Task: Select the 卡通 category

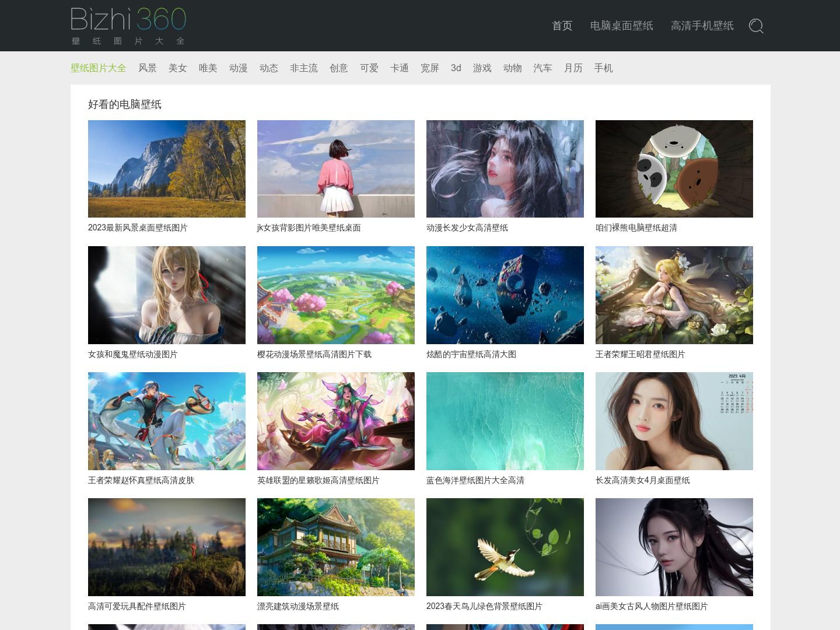Action: point(400,68)
